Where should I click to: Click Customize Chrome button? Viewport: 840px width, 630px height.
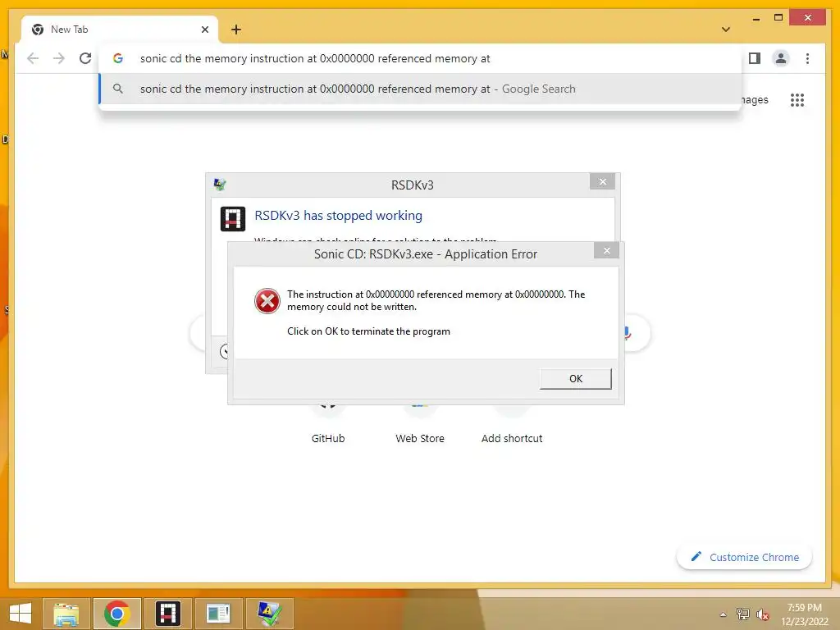click(x=745, y=557)
